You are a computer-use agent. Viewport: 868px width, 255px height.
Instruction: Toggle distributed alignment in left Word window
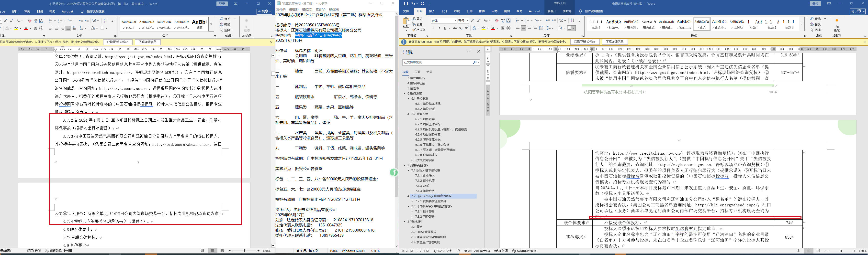[x=74, y=28]
